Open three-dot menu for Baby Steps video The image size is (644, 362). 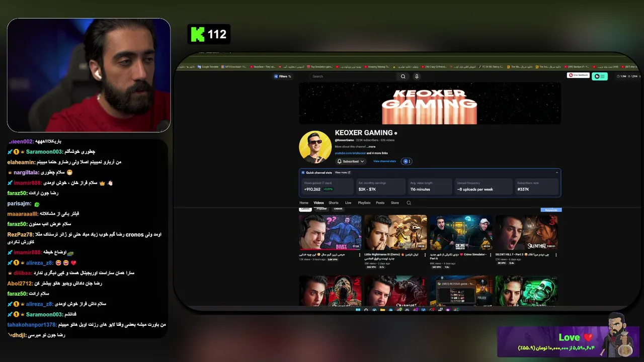(360, 255)
